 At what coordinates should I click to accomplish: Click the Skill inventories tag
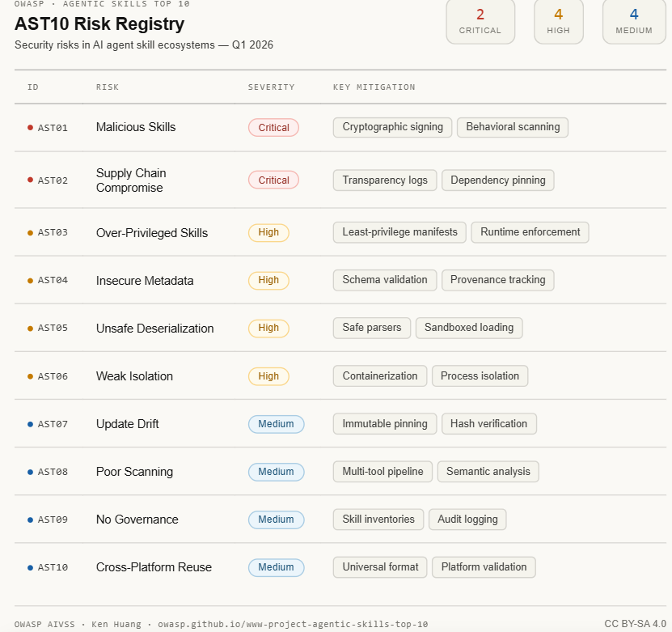378,520
